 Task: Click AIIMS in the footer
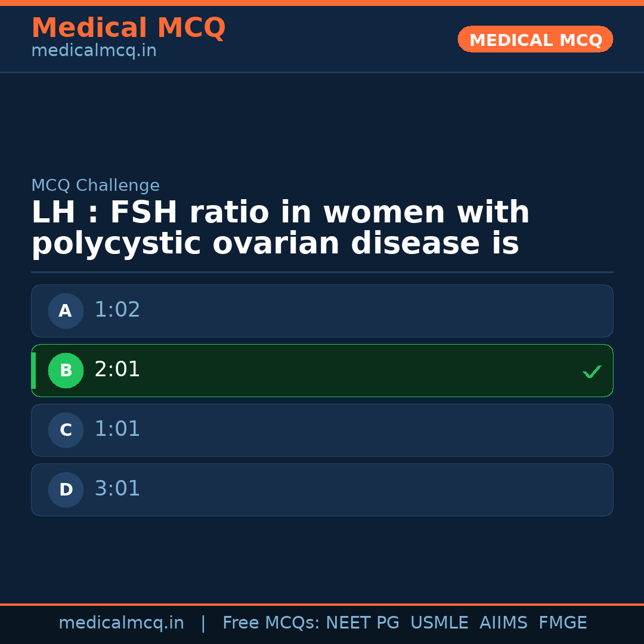(503, 623)
